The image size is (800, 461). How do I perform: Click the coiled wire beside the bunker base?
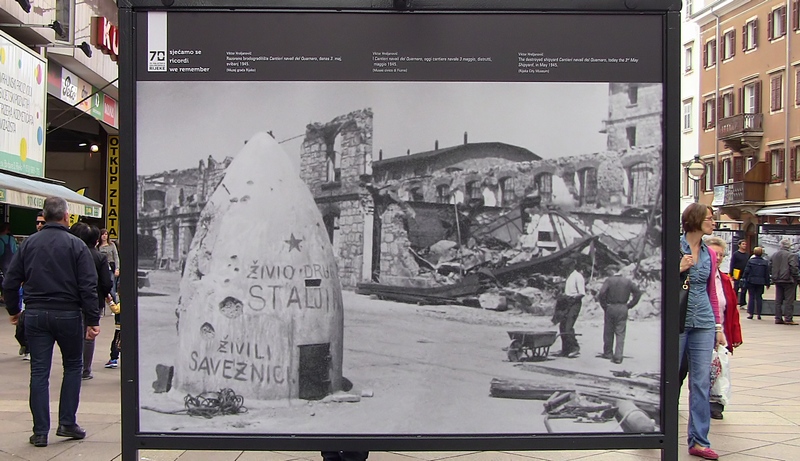click(215, 403)
